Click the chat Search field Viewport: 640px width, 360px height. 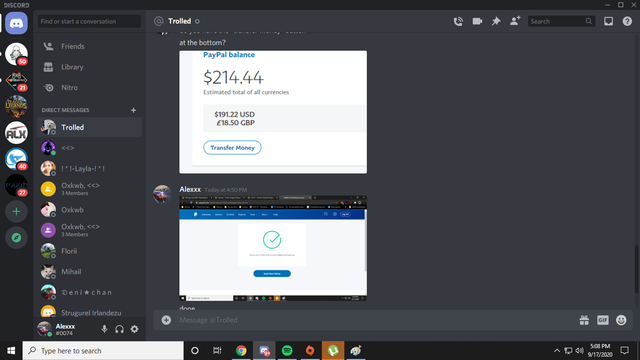pyautogui.click(x=561, y=21)
